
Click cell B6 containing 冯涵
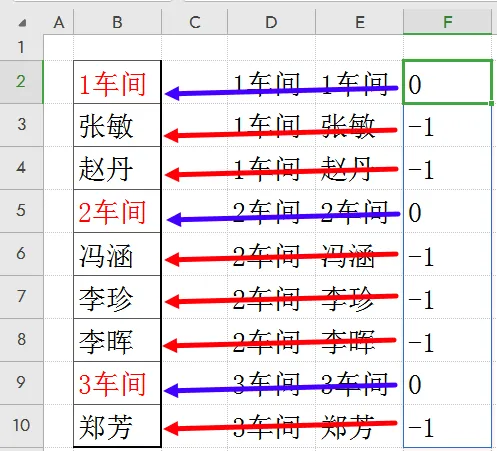(x=117, y=254)
